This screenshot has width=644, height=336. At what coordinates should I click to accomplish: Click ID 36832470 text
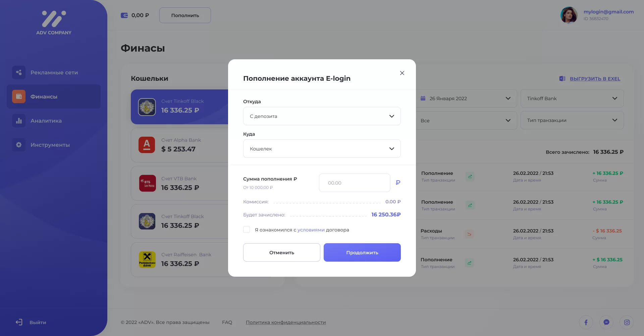[x=596, y=19]
